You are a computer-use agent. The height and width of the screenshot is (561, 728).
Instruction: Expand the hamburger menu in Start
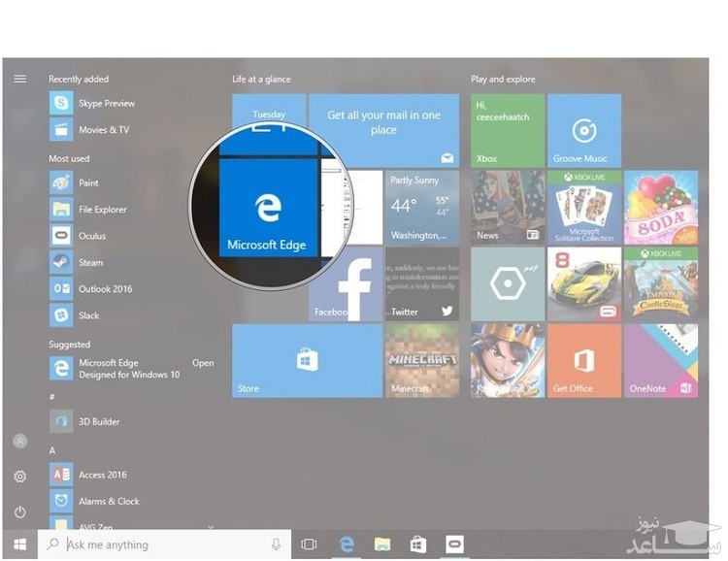[x=19, y=79]
